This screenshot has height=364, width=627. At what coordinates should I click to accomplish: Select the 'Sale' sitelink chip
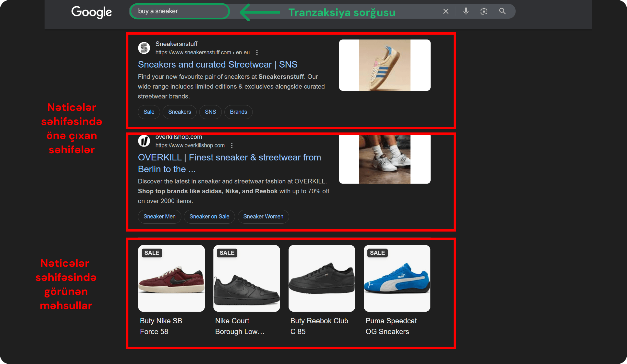click(x=149, y=112)
